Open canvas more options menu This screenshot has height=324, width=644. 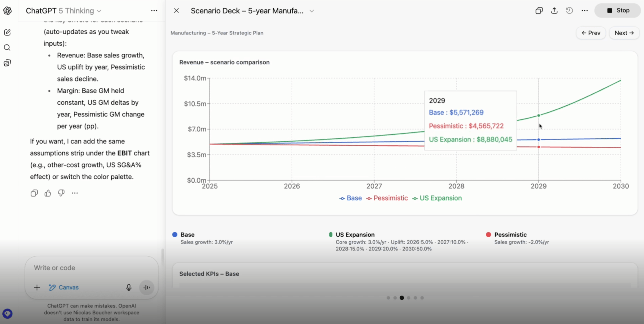(585, 11)
